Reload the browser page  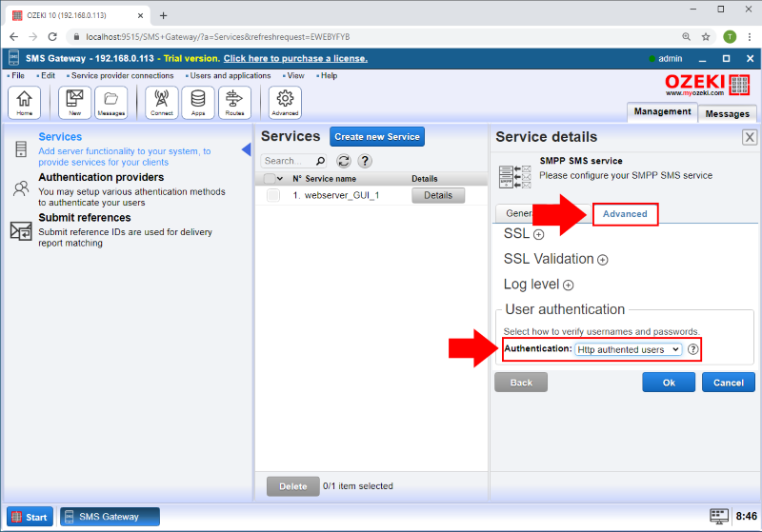(x=52, y=37)
